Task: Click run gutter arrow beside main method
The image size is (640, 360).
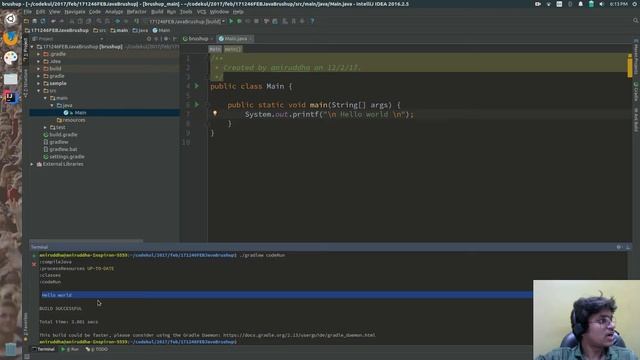Action: [197, 105]
